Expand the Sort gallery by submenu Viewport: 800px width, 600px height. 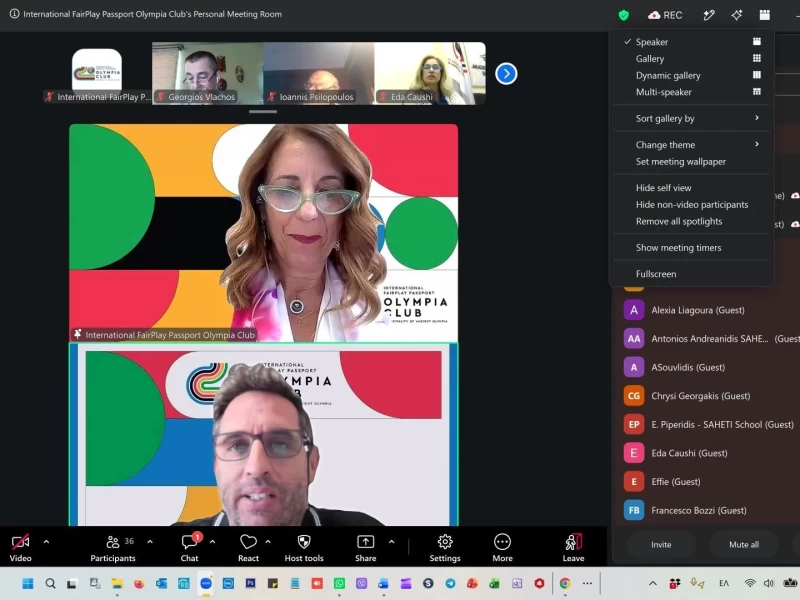click(x=692, y=118)
